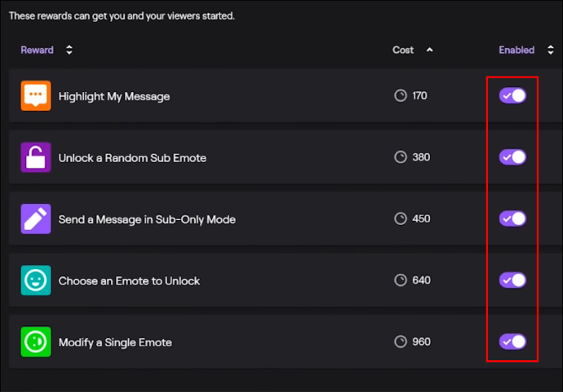Click the orange Highlight My Message icon
This screenshot has height=392, width=563.
click(36, 95)
